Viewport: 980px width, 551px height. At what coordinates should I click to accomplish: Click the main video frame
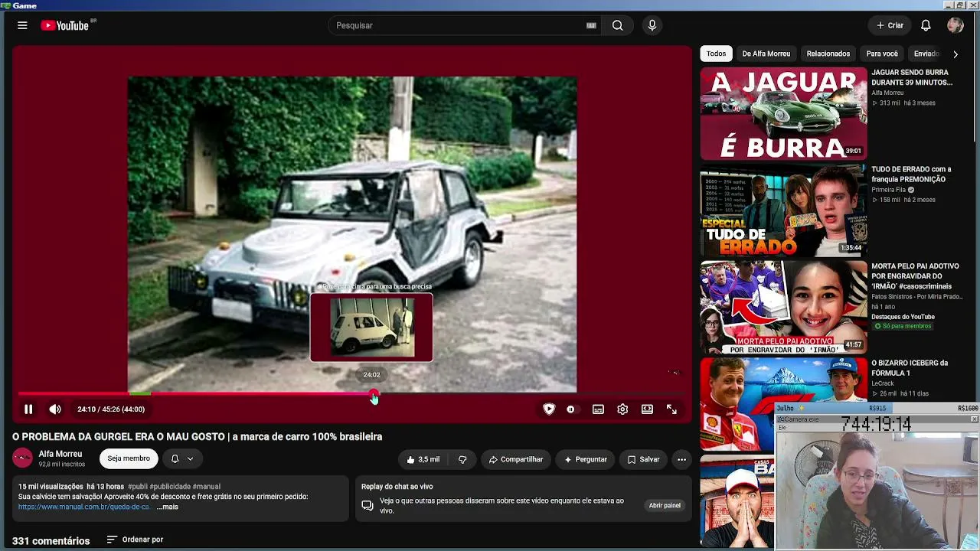[352, 234]
